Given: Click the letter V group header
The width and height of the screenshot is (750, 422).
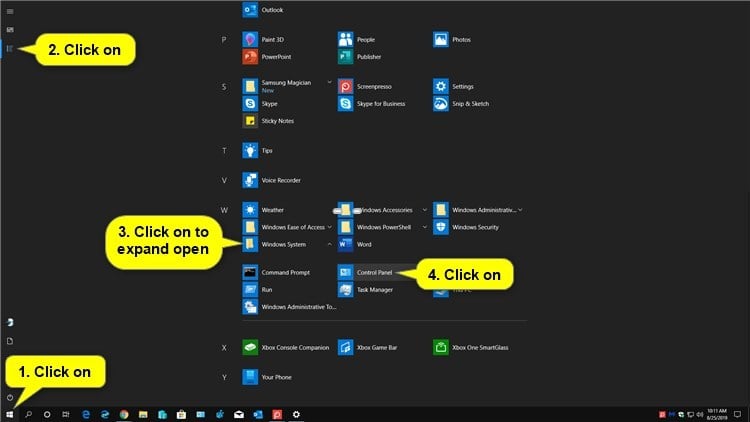Looking at the screenshot, I should click(x=224, y=180).
